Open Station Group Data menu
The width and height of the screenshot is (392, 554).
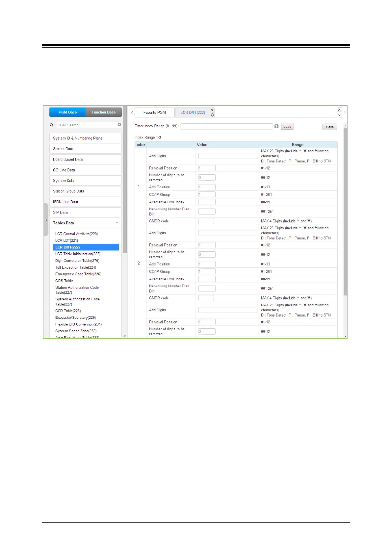pyautogui.click(x=86, y=191)
